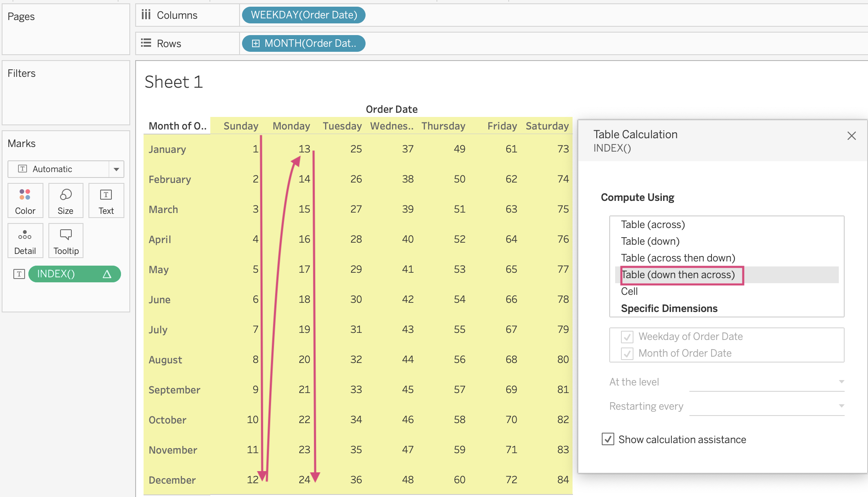Toggle Month of Order Date checkbox
The height and width of the screenshot is (497, 868).
627,353
